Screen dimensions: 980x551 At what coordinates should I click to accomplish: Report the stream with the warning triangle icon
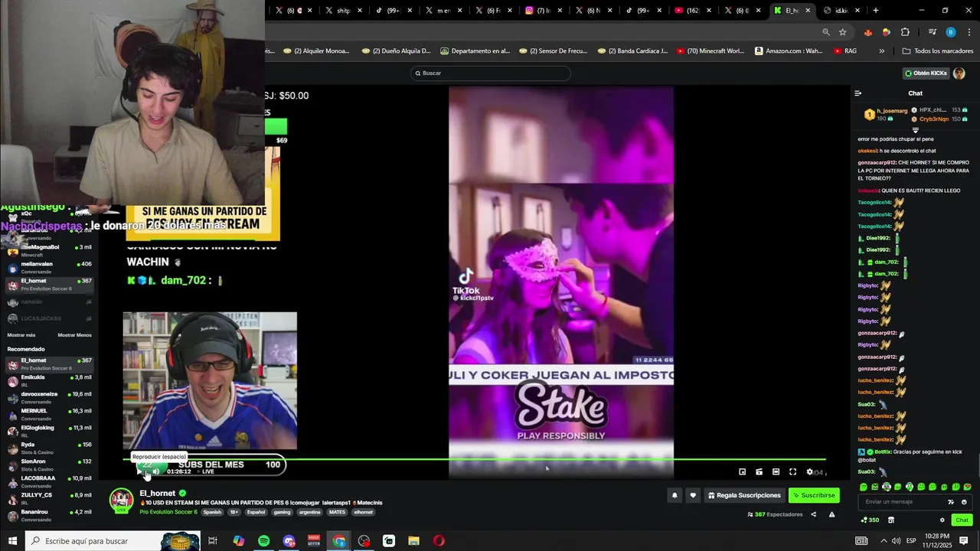[831, 514]
